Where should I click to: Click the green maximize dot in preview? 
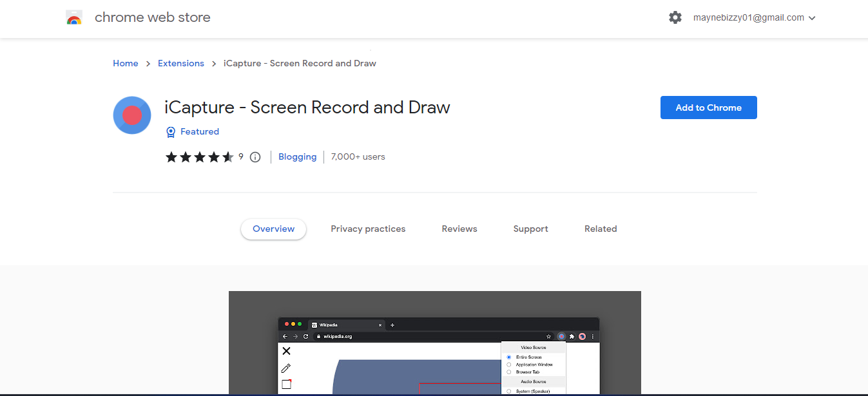[x=300, y=324]
